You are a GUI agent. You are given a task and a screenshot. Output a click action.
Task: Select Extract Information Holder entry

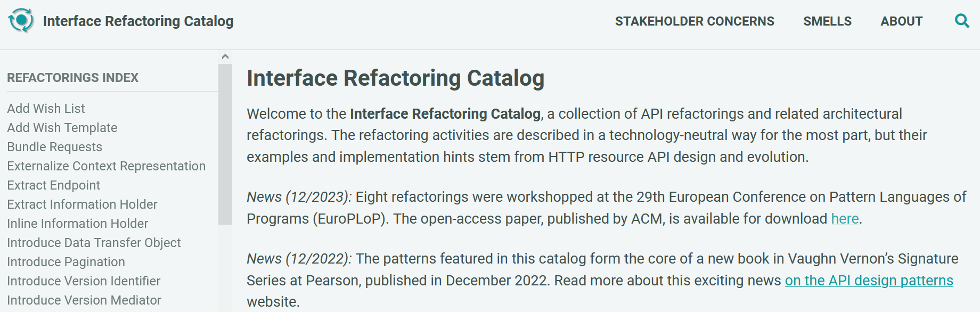coord(83,204)
